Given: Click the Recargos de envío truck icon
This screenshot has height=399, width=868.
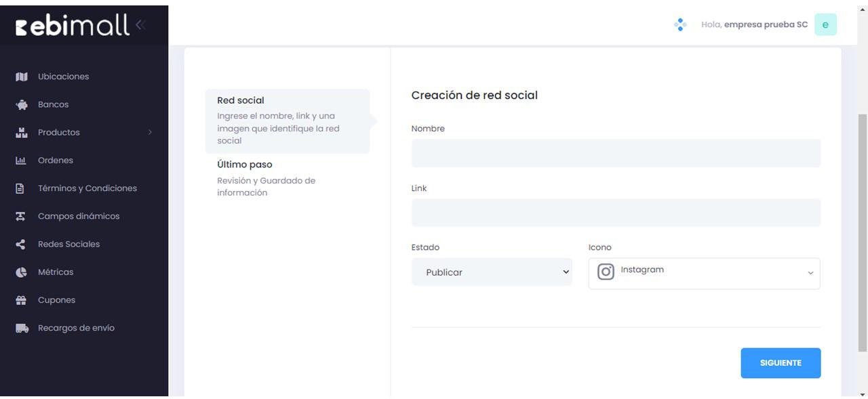Looking at the screenshot, I should (22, 328).
